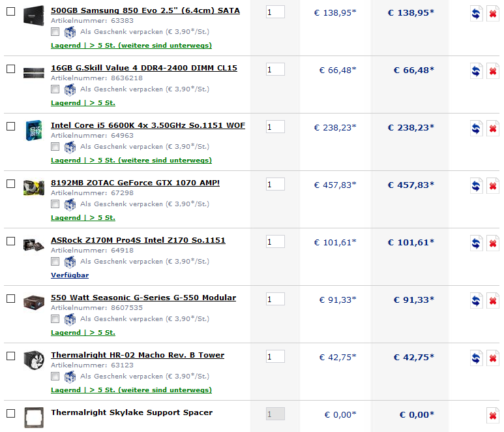Delete ZOTAC GeForce GTX 1070 AMP! item
Viewport: 504px width, 432px height.
[x=493, y=186]
